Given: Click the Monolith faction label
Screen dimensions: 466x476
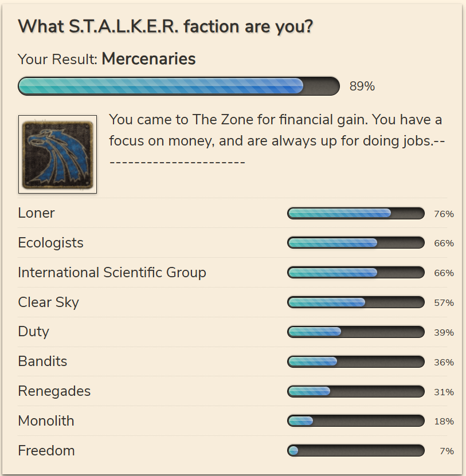Looking at the screenshot, I should (x=46, y=421).
